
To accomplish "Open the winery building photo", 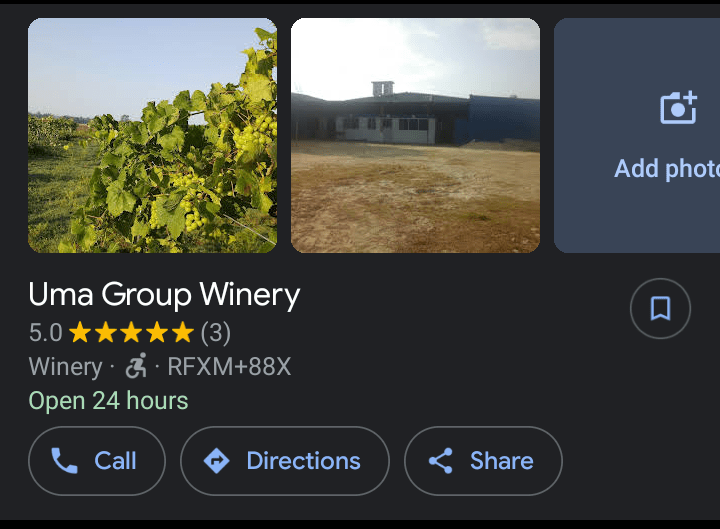I will click(416, 135).
